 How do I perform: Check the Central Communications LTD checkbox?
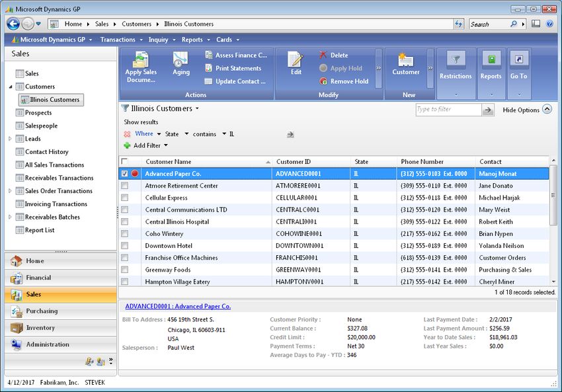(x=124, y=210)
